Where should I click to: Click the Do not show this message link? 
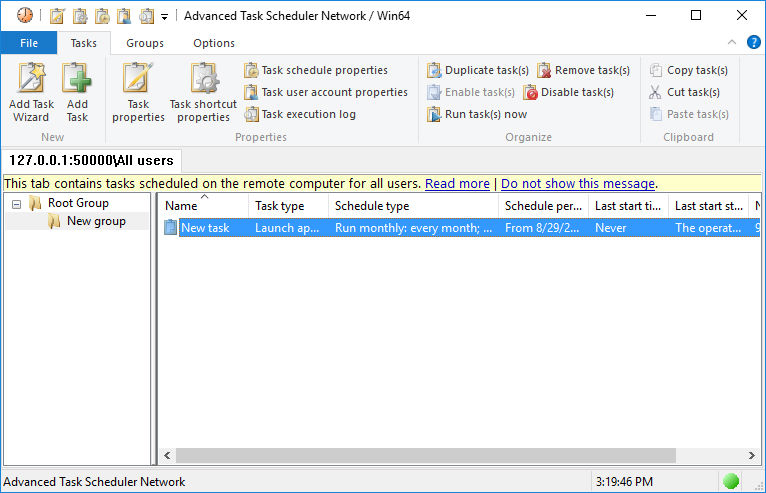click(578, 184)
